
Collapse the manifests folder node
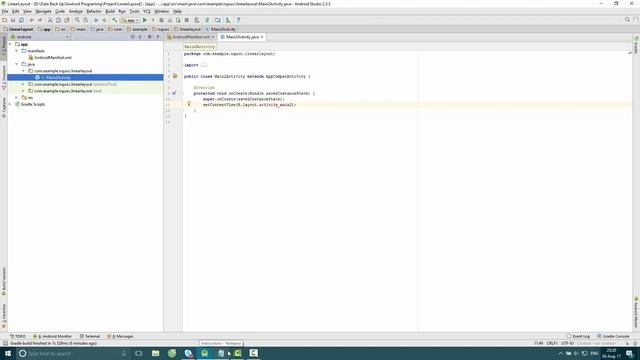tap(17, 51)
